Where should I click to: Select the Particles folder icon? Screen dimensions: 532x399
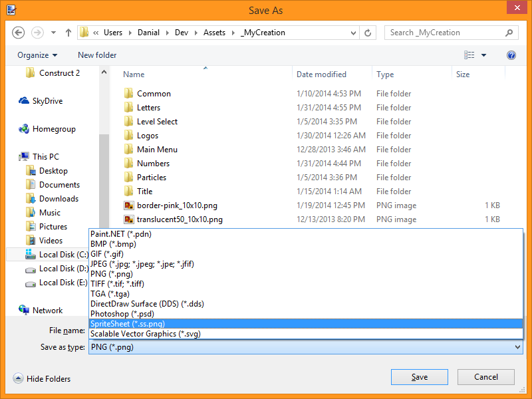(128, 177)
